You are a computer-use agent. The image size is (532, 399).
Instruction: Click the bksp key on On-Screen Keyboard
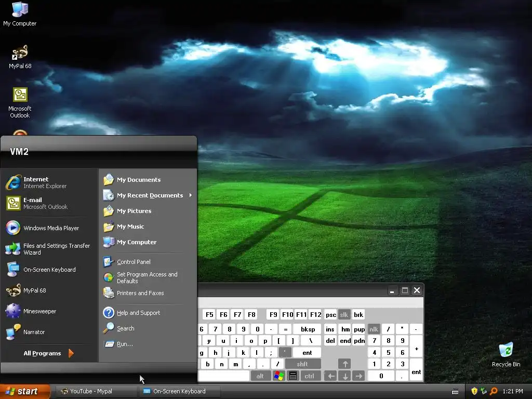pyautogui.click(x=308, y=329)
